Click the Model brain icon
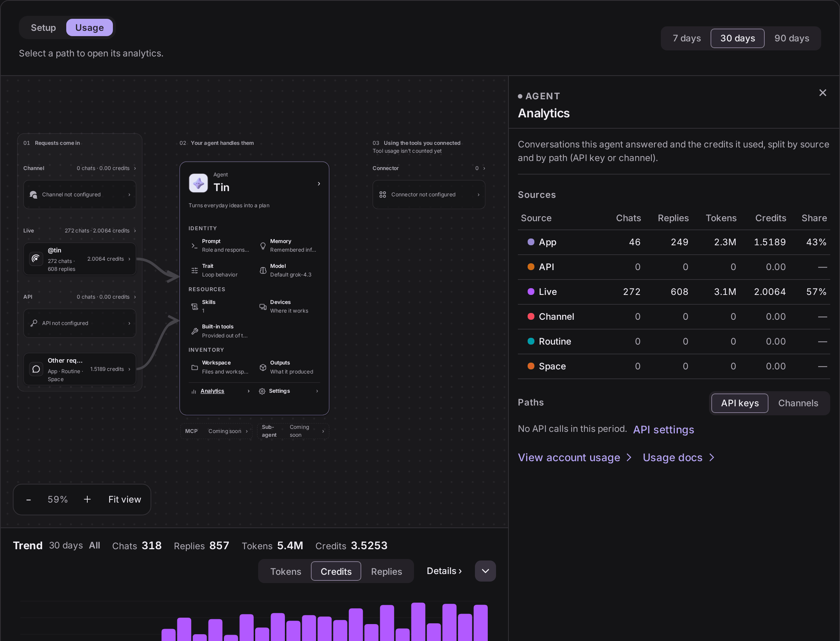 pyautogui.click(x=263, y=270)
